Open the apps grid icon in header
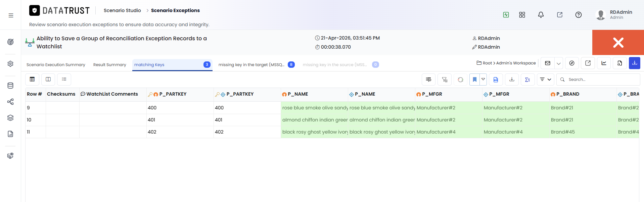644x202 pixels. 522,15
